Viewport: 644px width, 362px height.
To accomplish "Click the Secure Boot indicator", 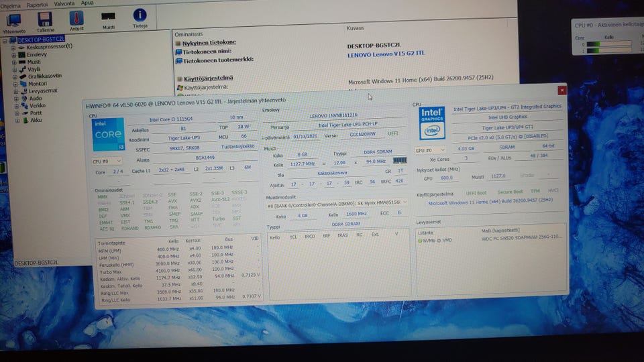I will (510, 192).
